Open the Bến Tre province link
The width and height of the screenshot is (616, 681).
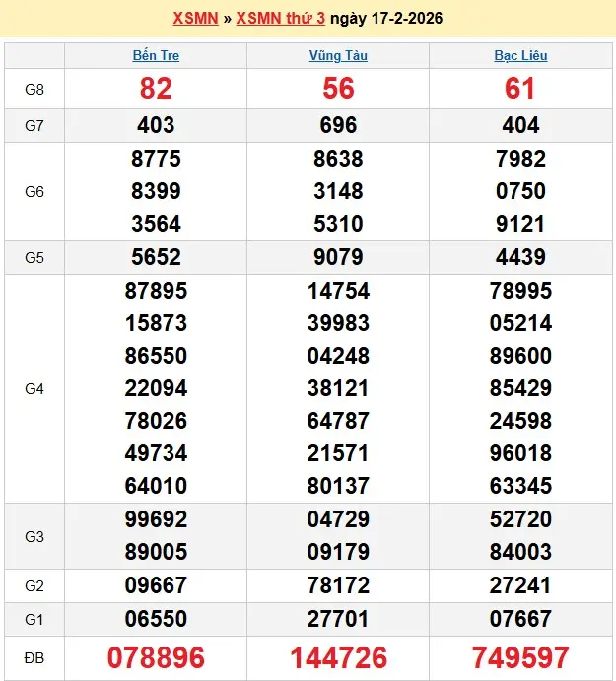pos(156,56)
